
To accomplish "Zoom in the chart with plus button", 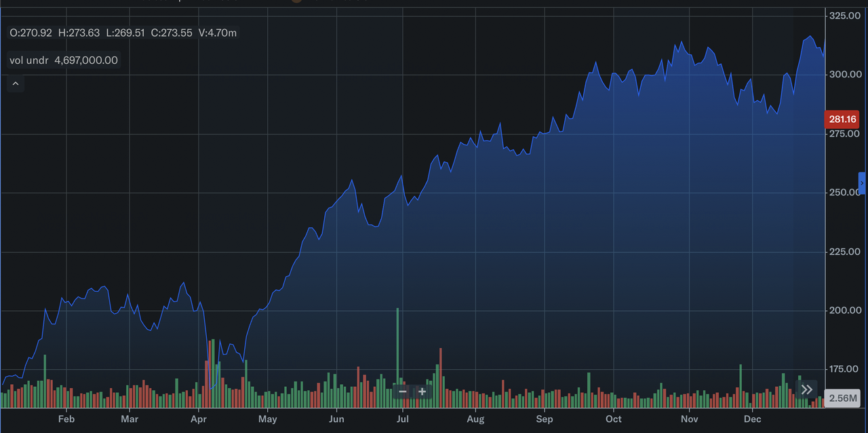I will (422, 392).
